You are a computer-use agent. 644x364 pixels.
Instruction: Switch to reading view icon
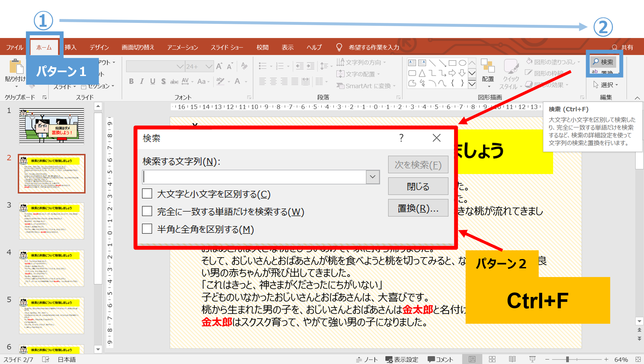click(x=512, y=359)
